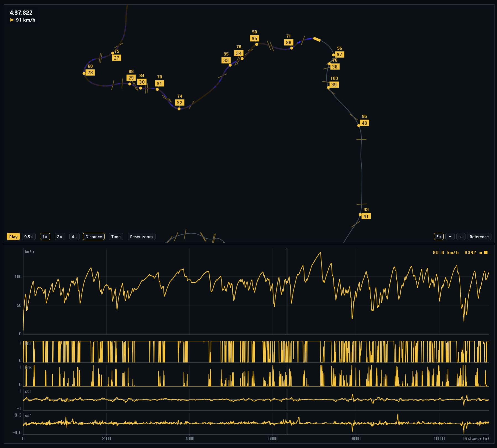497x448 pixels.
Task: Click the 8000 tick on the distance axis
Action: click(x=356, y=439)
